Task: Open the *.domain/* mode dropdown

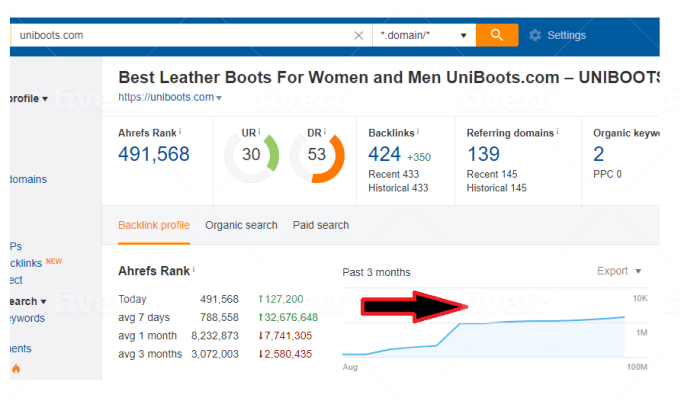Action: [x=424, y=35]
